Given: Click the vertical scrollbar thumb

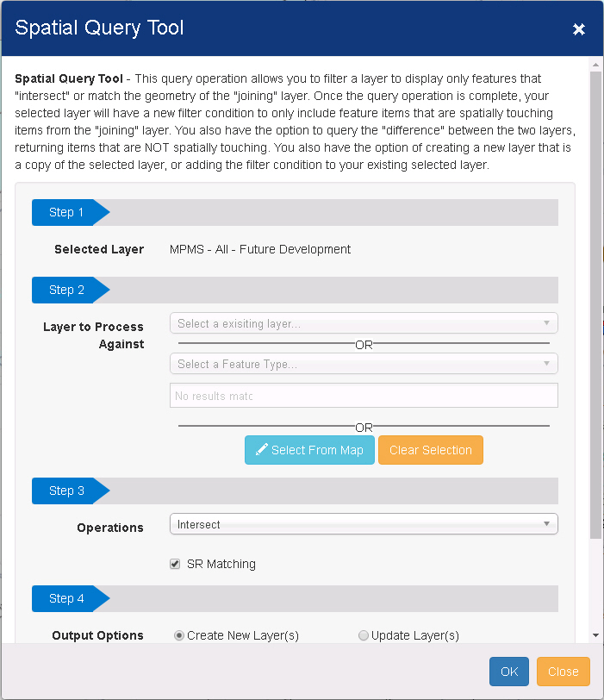Looking at the screenshot, I should 595,302.
